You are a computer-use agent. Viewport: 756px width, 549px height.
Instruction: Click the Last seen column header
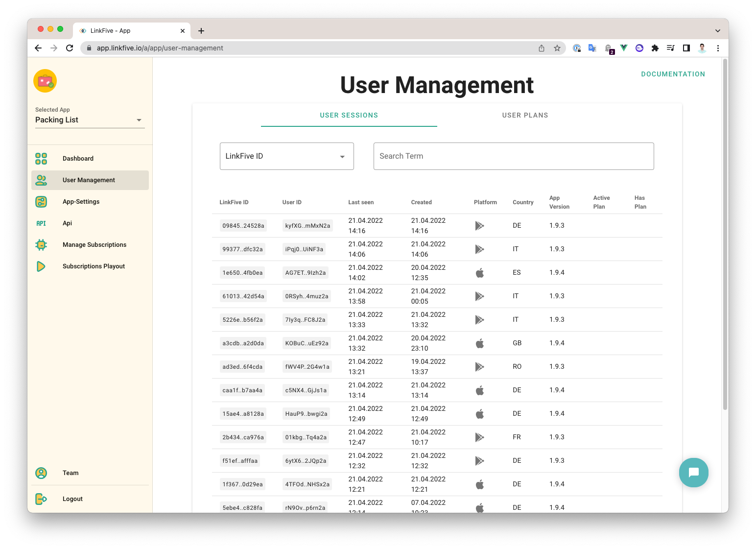(x=361, y=202)
